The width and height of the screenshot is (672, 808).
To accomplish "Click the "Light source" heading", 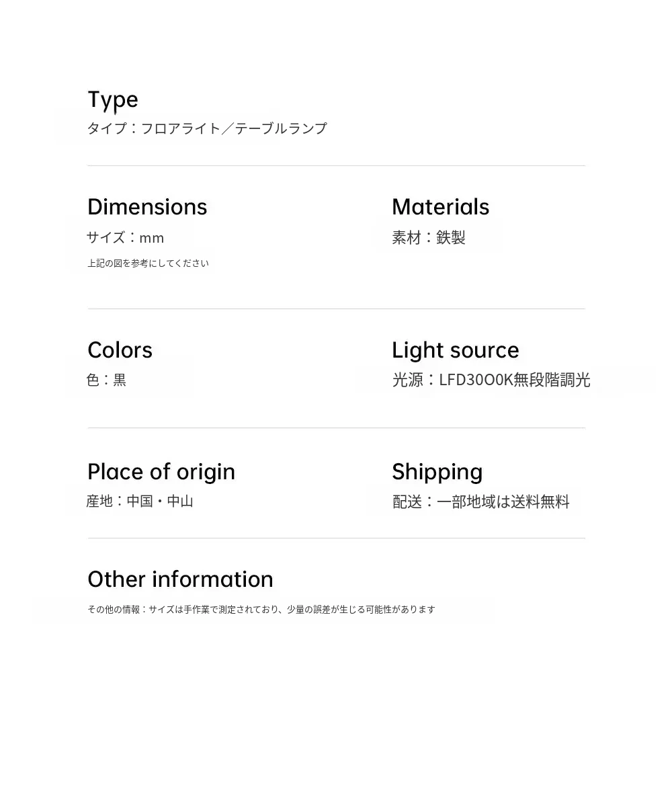I will tap(455, 350).
